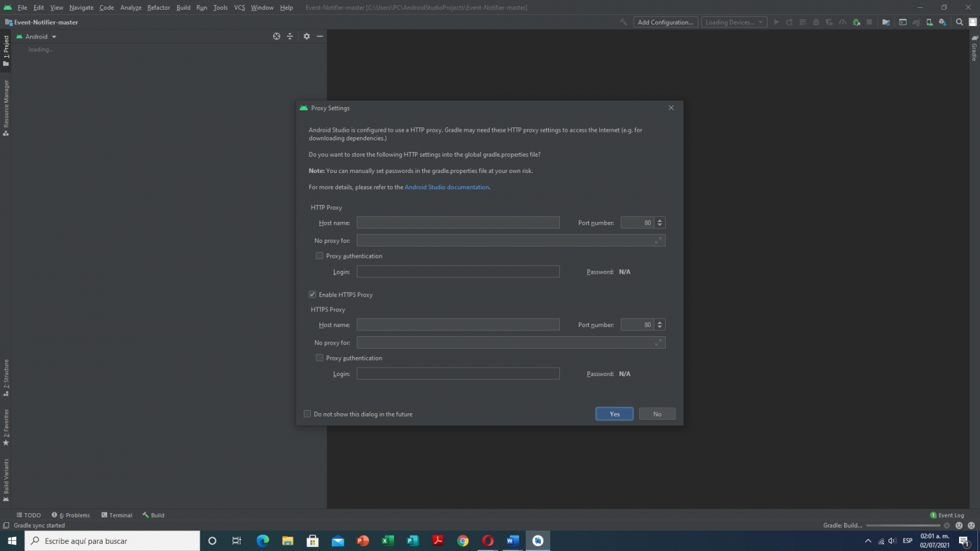Image resolution: width=980 pixels, height=551 pixels.
Task: Click the HTTPS Proxy Host name field
Action: [x=458, y=324]
